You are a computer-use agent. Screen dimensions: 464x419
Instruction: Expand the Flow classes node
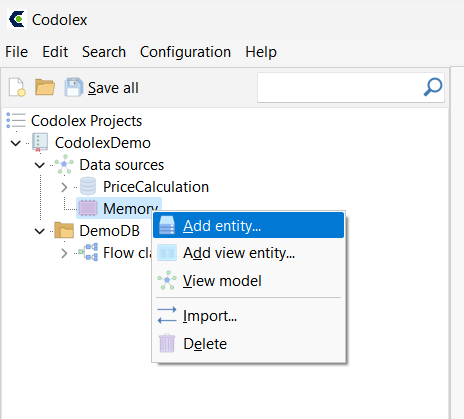(x=64, y=253)
